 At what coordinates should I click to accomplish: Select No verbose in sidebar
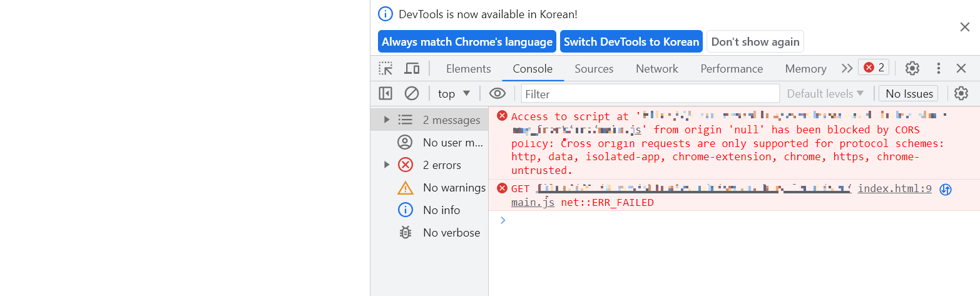pos(429,232)
